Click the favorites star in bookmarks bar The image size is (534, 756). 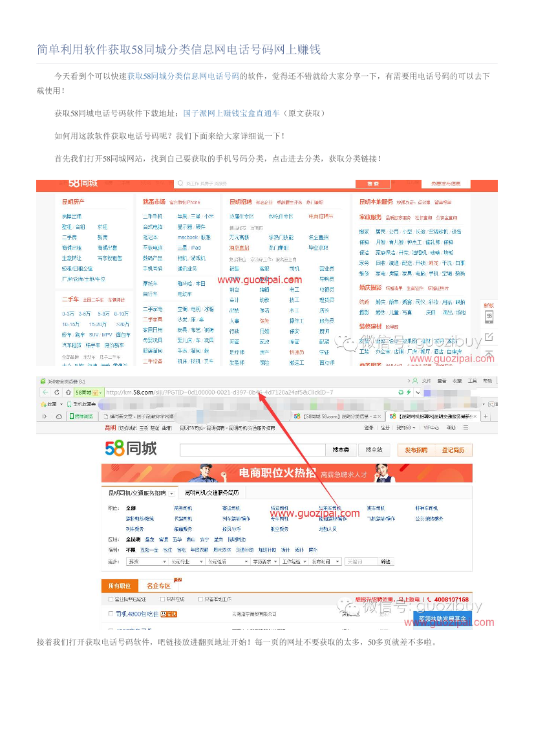[x=43, y=404]
